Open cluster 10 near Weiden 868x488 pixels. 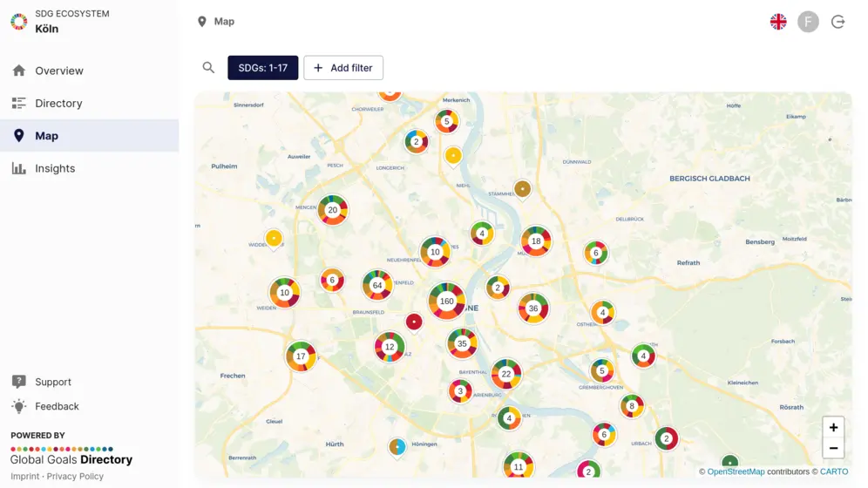(x=284, y=293)
